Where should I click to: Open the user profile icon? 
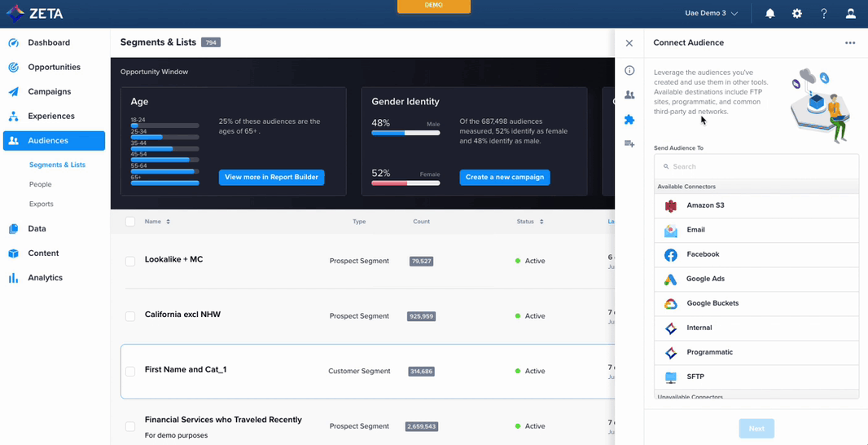tap(850, 14)
